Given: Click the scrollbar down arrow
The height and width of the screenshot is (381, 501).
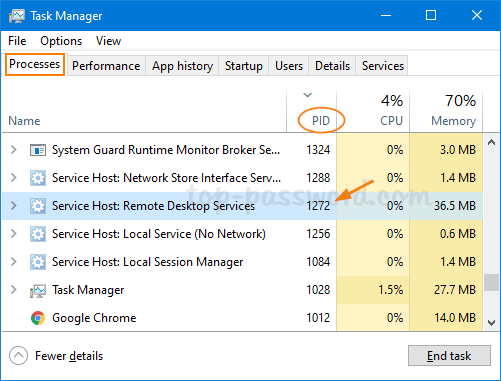Looking at the screenshot, I should (x=491, y=323).
